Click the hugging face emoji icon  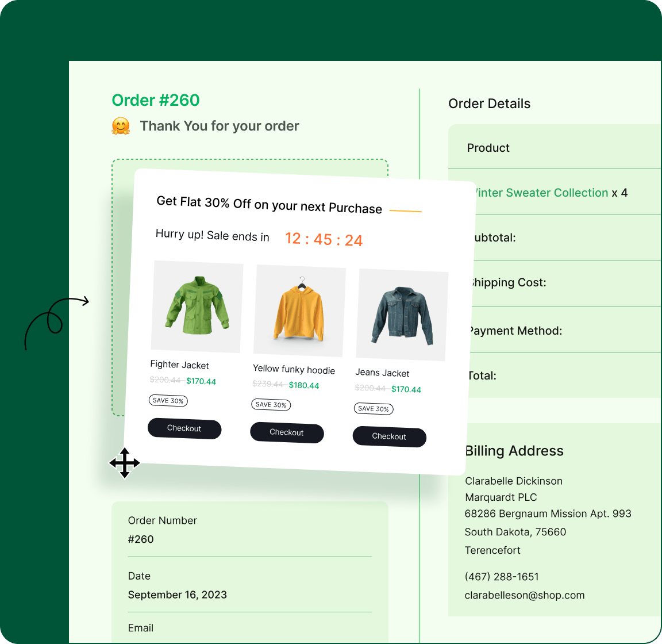[x=121, y=125]
